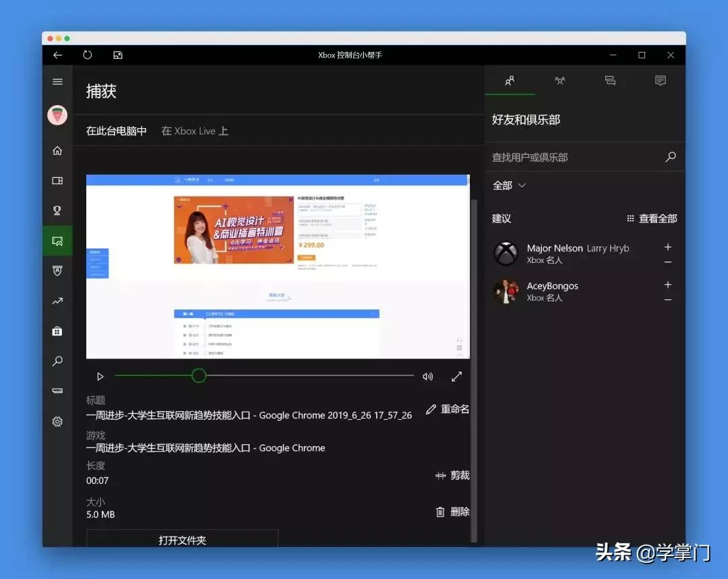Switch to the 在 Xbox Live 上 tab
Image resolution: width=728 pixels, height=579 pixels.
click(x=195, y=131)
